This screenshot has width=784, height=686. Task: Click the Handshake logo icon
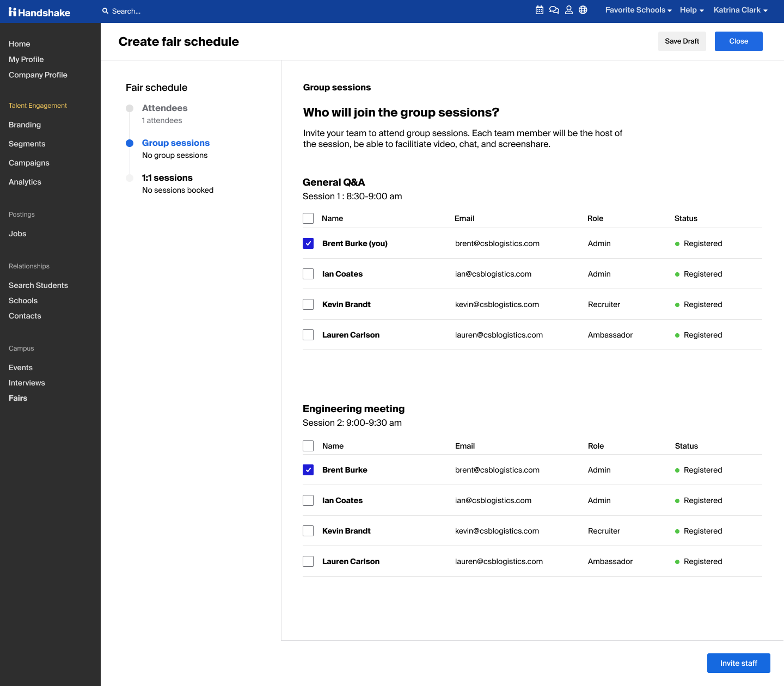click(x=13, y=12)
